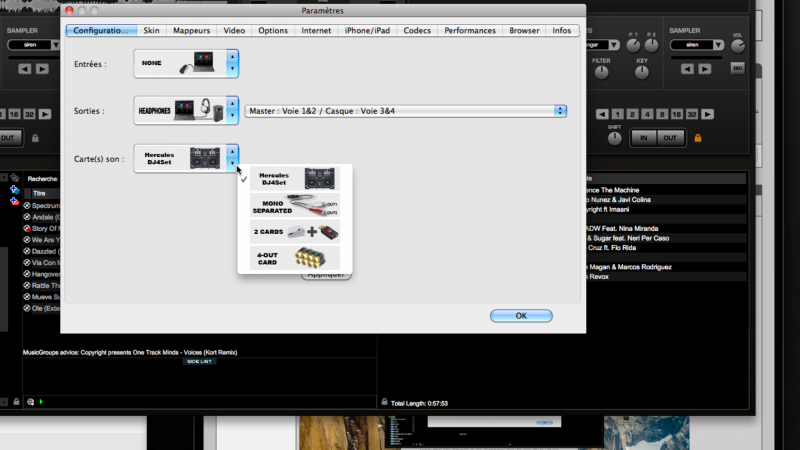Select the 'Story Of' track in the list

45,228
